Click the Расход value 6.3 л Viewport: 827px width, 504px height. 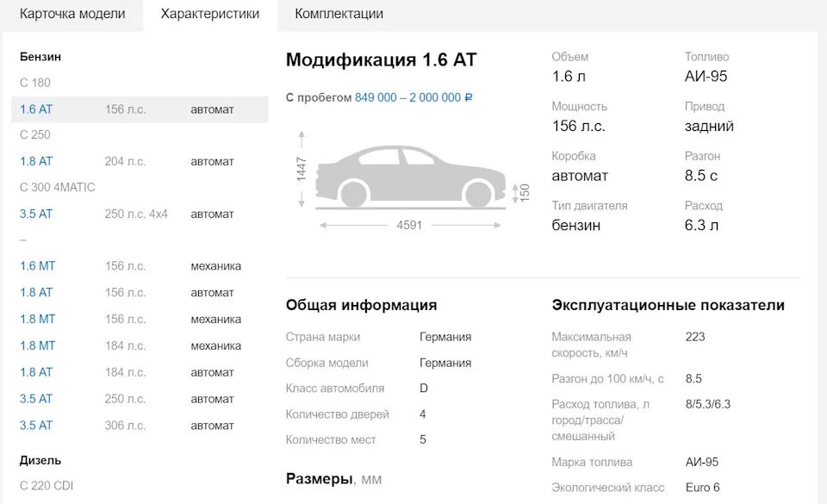(x=701, y=225)
